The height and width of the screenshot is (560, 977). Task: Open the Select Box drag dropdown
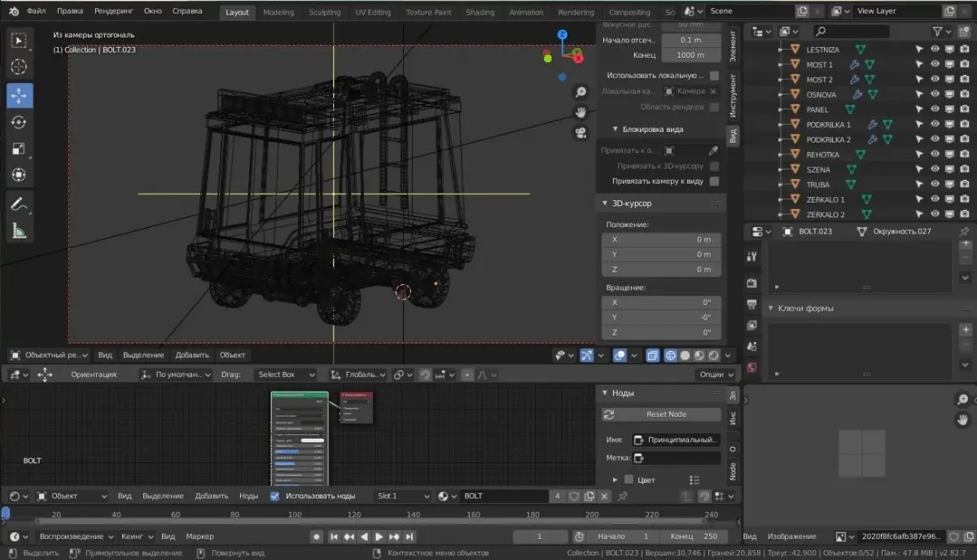click(285, 374)
